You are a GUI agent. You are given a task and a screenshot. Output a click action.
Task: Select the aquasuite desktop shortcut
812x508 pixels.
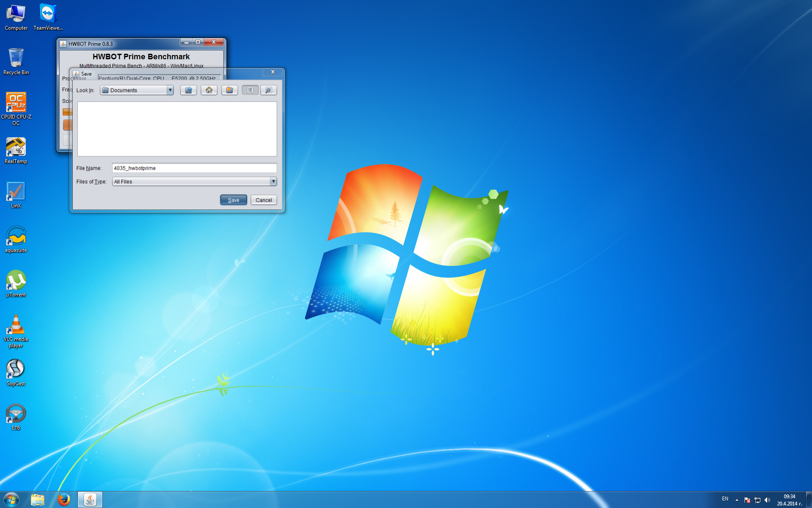(16, 240)
